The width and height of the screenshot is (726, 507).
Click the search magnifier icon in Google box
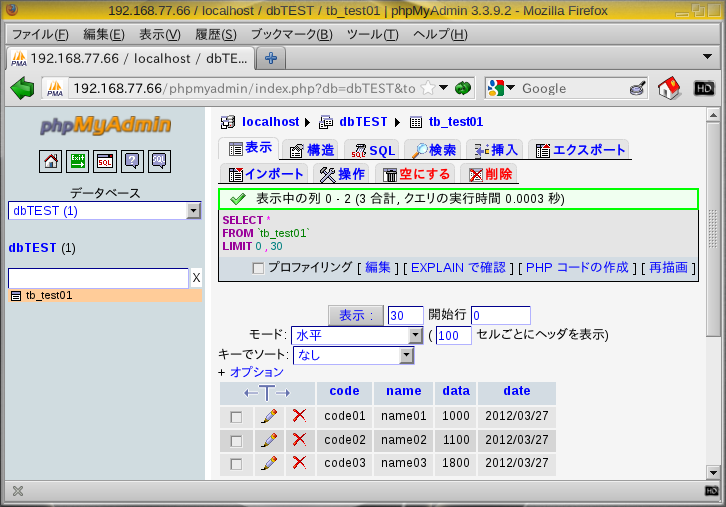[638, 88]
